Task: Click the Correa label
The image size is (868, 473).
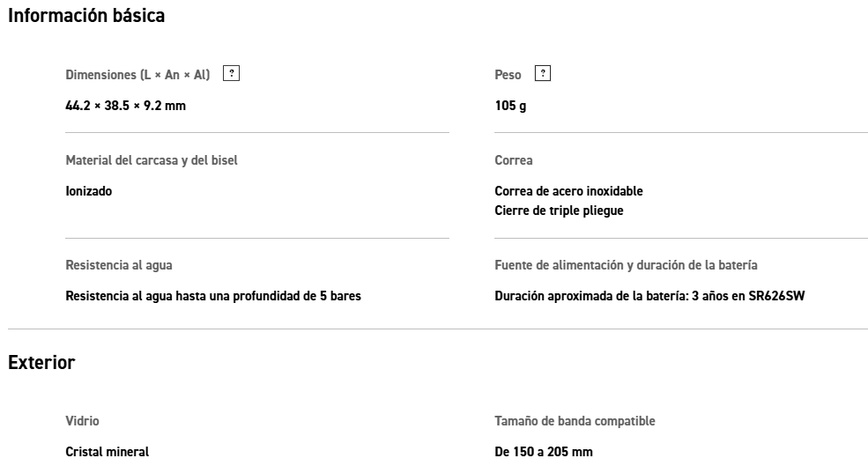Action: [x=514, y=160]
